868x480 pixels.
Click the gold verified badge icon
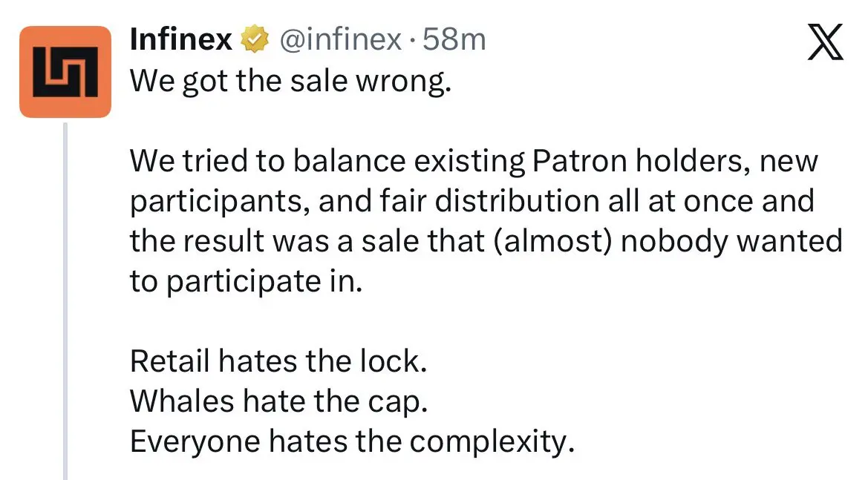coord(256,39)
